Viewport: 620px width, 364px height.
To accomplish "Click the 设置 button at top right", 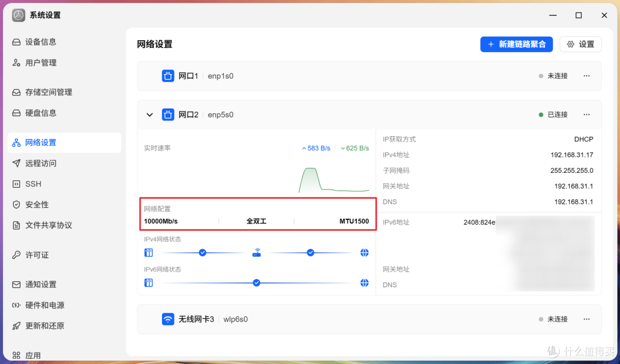I will pyautogui.click(x=580, y=44).
